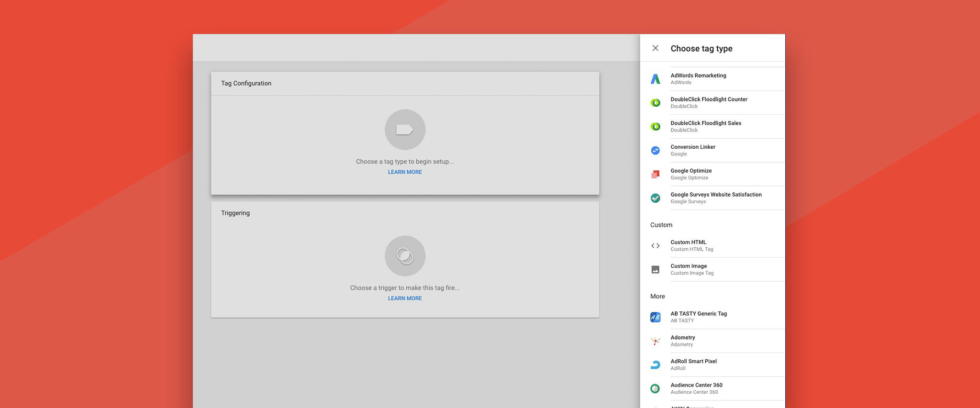Click the AdWords Remarketing logo icon

click(655, 79)
